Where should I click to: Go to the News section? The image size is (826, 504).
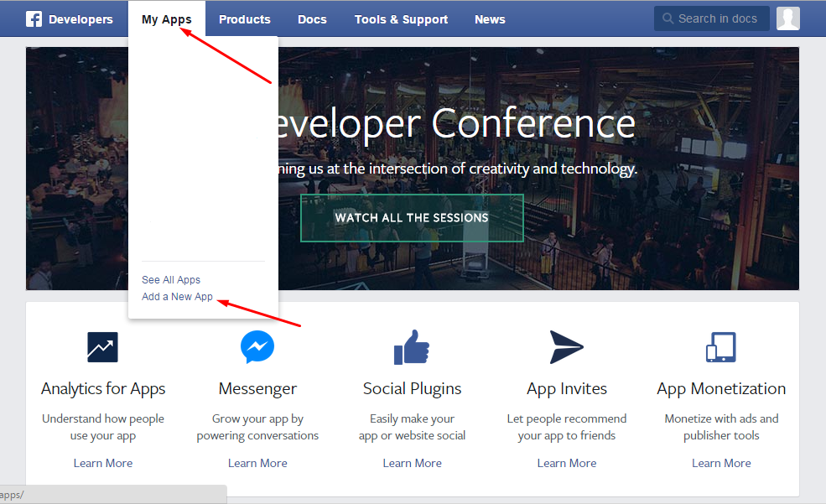point(490,19)
